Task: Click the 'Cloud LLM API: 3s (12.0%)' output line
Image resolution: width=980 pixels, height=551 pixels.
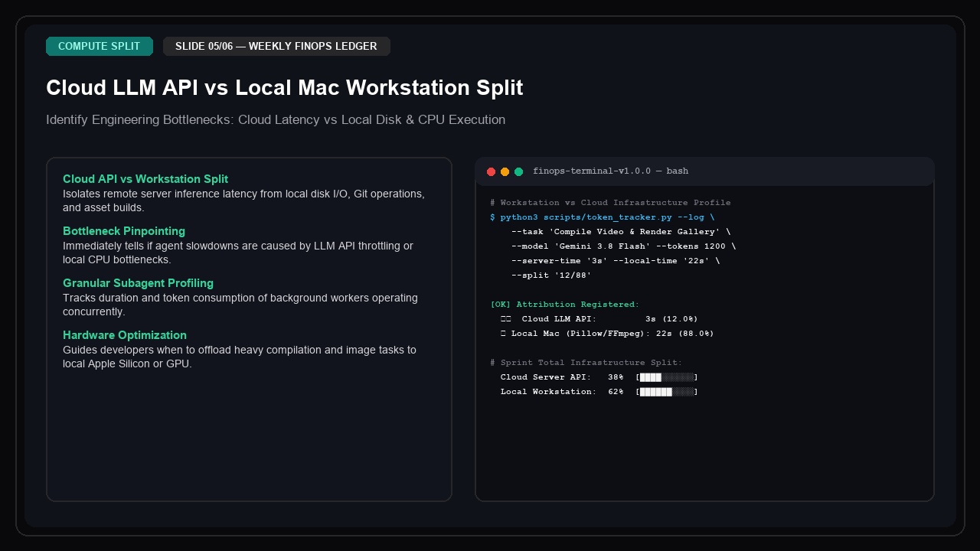Action: [x=599, y=319]
